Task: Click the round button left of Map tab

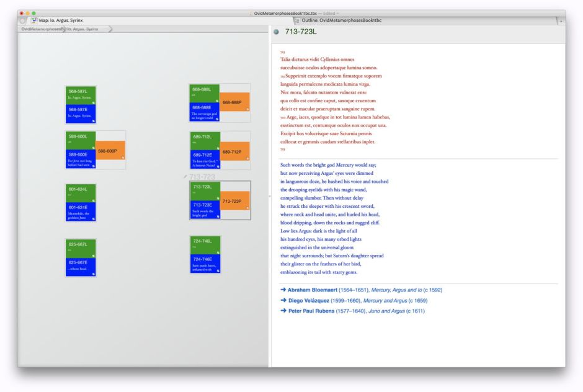Action: click(x=23, y=20)
